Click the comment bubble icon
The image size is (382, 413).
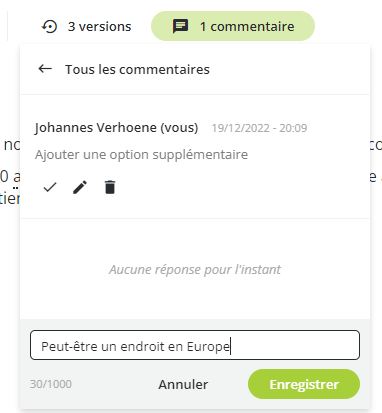(180, 26)
